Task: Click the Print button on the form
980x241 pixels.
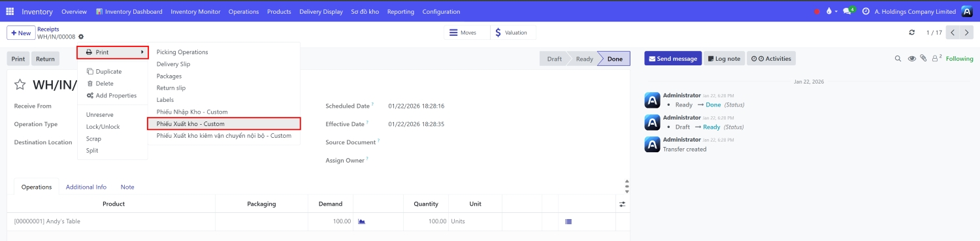Action: tap(18, 59)
